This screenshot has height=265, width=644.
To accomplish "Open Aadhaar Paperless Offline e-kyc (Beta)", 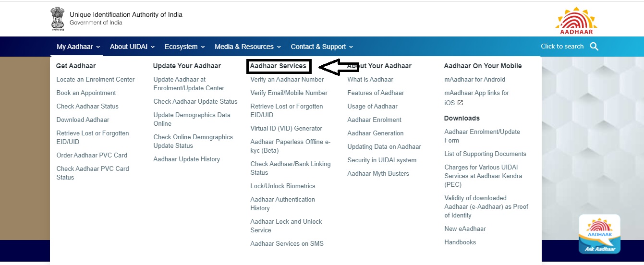I will [x=291, y=146].
